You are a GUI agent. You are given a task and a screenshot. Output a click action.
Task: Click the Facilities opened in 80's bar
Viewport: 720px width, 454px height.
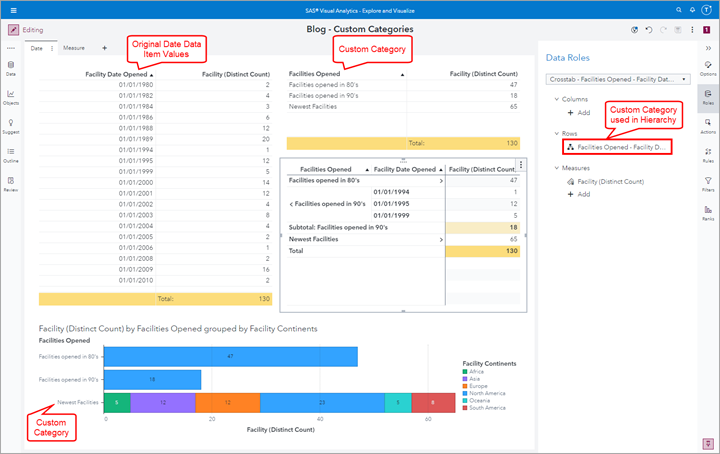point(231,357)
